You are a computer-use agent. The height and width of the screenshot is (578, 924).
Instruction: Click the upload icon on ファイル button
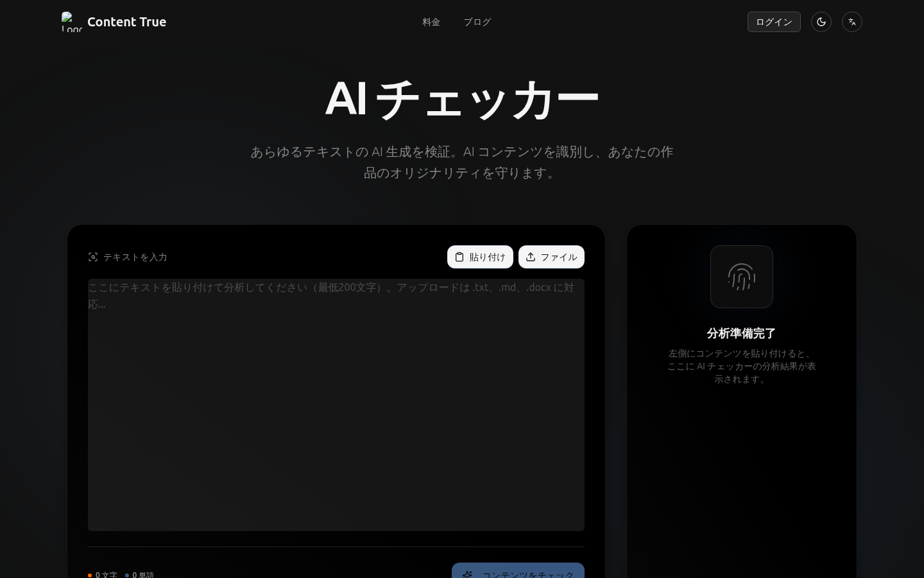click(531, 257)
